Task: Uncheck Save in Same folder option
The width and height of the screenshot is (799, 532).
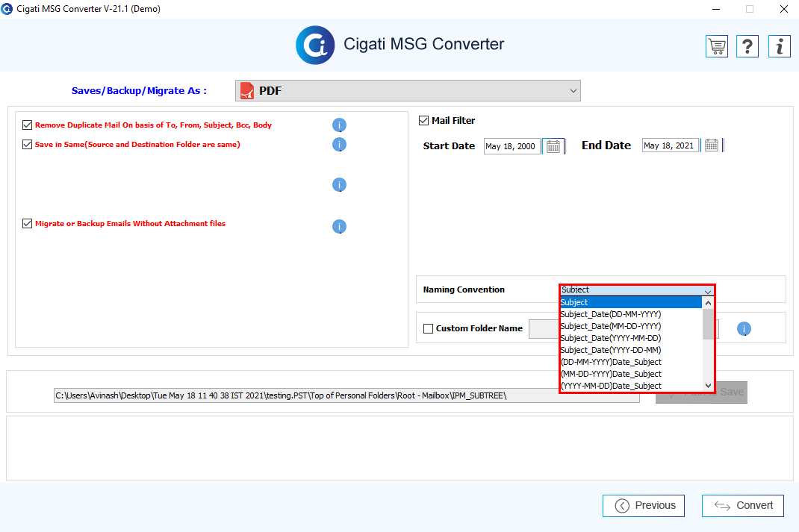Action: [28, 145]
